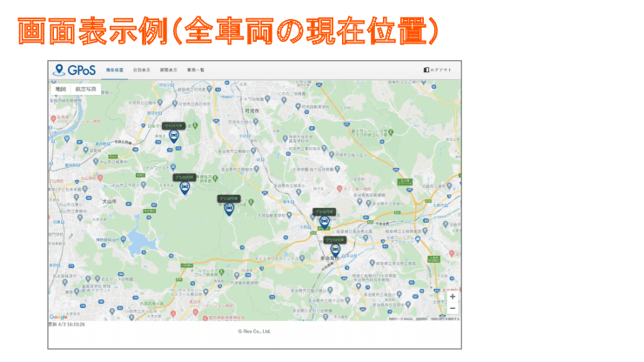Click the 富士カントリー可児クラブ golf icon
This screenshot has height=362, width=644.
391,132
